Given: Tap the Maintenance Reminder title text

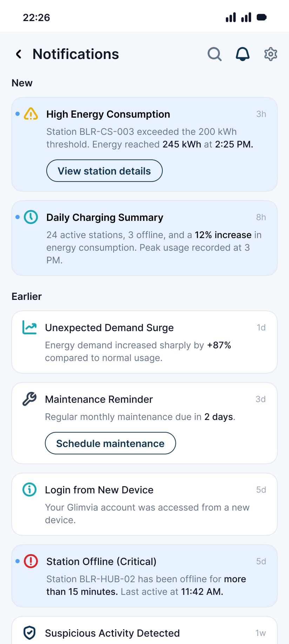Looking at the screenshot, I should coord(99,399).
